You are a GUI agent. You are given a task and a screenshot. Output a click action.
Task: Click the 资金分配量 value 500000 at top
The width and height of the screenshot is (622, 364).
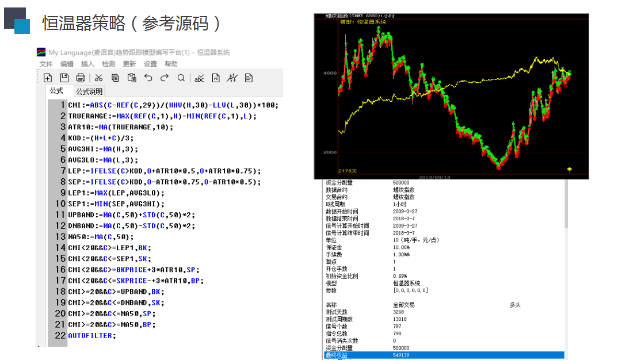pos(401,183)
